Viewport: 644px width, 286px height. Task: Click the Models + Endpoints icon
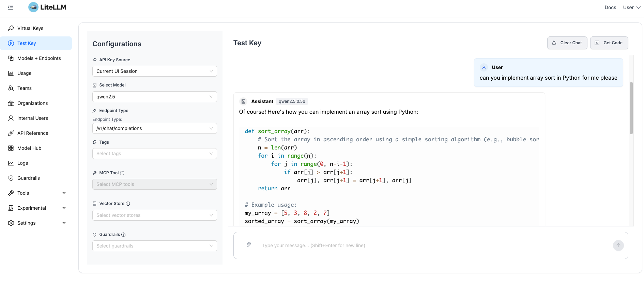[11, 58]
